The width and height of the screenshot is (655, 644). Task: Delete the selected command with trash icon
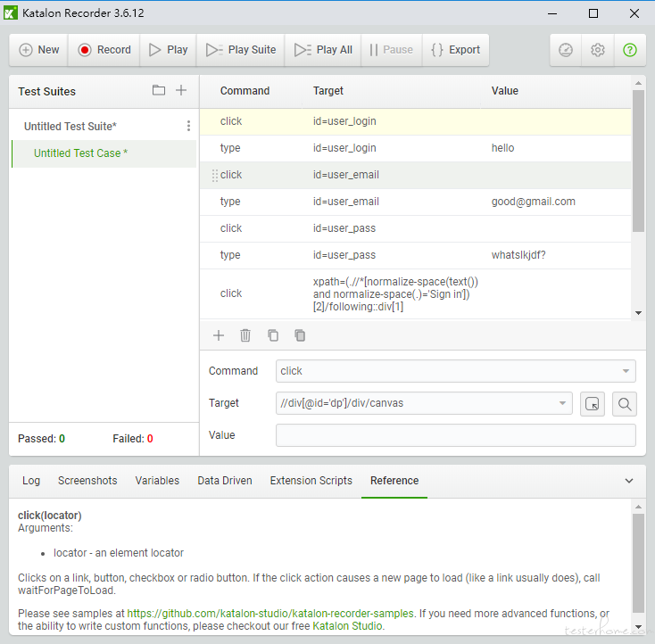(245, 335)
